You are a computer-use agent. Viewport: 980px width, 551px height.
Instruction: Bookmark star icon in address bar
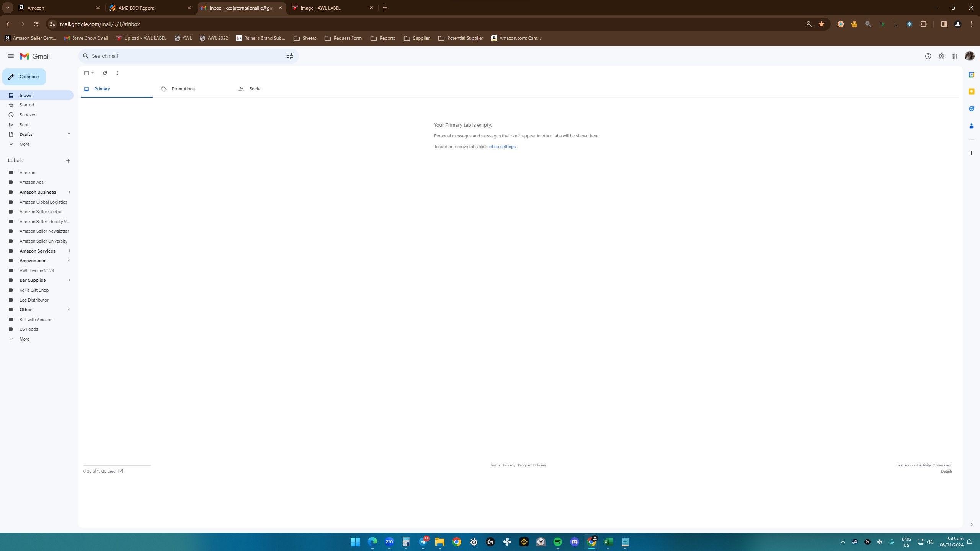822,24
